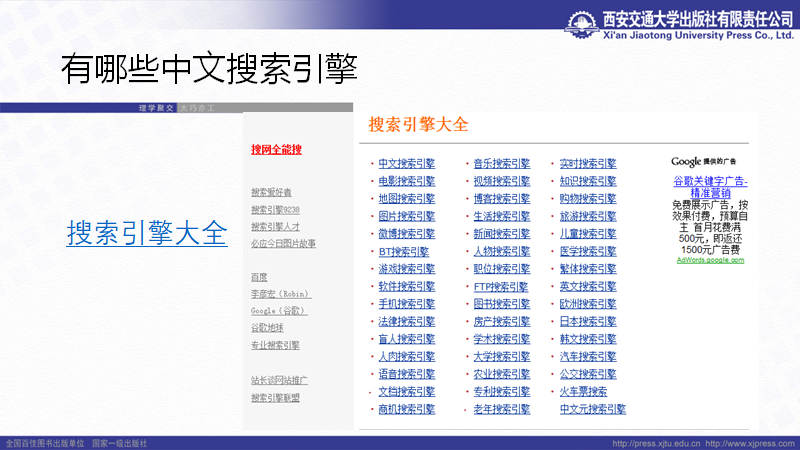Click 博客搜索引擎 link
The width and height of the screenshot is (800, 450).
(x=502, y=198)
